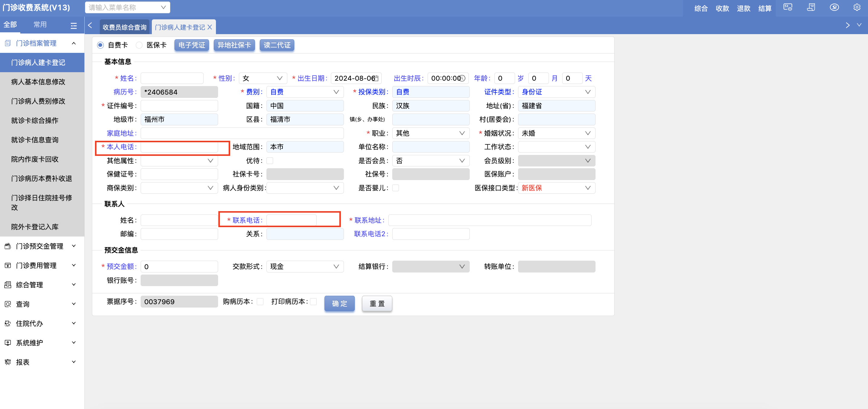This screenshot has width=868, height=409.
Task: Enable the 购病历本 checkbox
Action: tap(260, 302)
